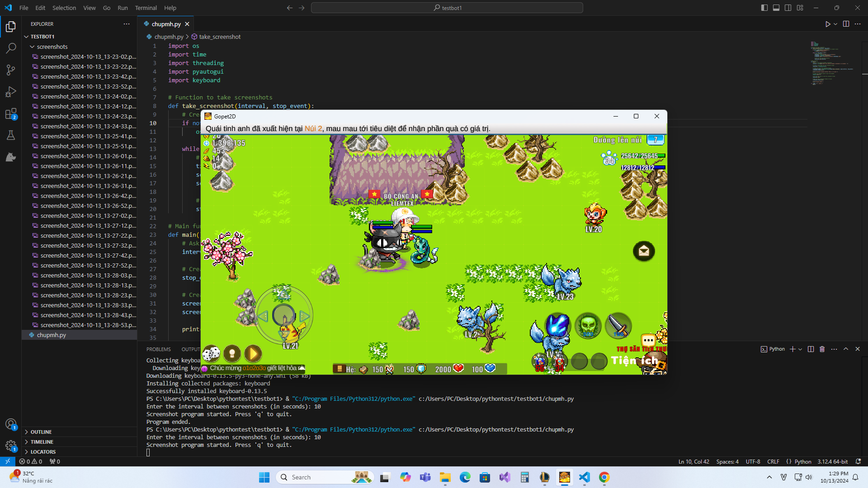Open the Windows Start menu
This screenshot has height=488, width=868.
click(264, 477)
